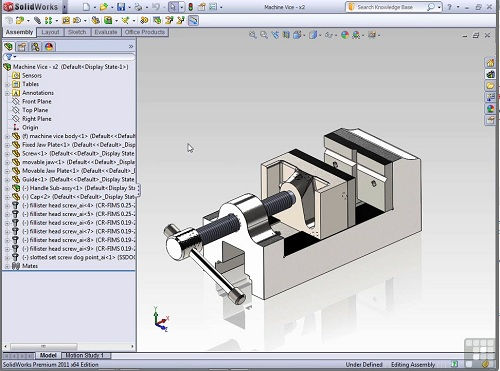Click the Save floppy disk icon
Screen dimensions: 500x371
(121, 7)
